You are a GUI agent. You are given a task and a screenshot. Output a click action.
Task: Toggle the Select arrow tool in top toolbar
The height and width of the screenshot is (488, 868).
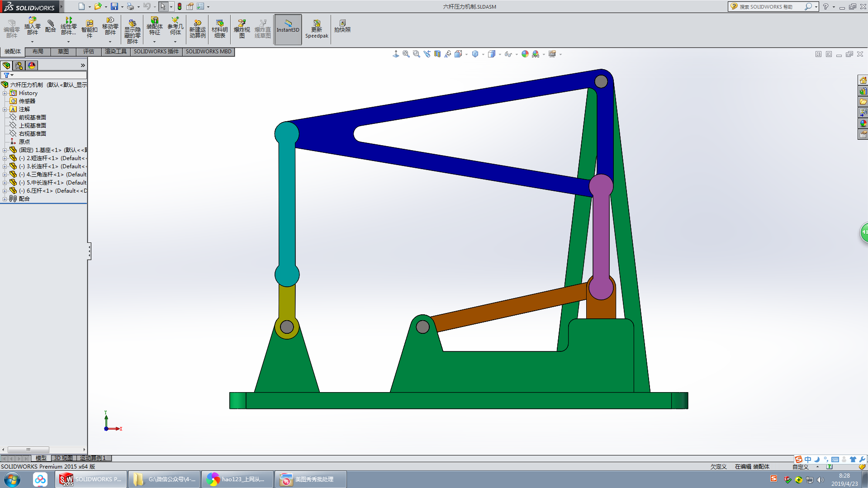pyautogui.click(x=163, y=6)
